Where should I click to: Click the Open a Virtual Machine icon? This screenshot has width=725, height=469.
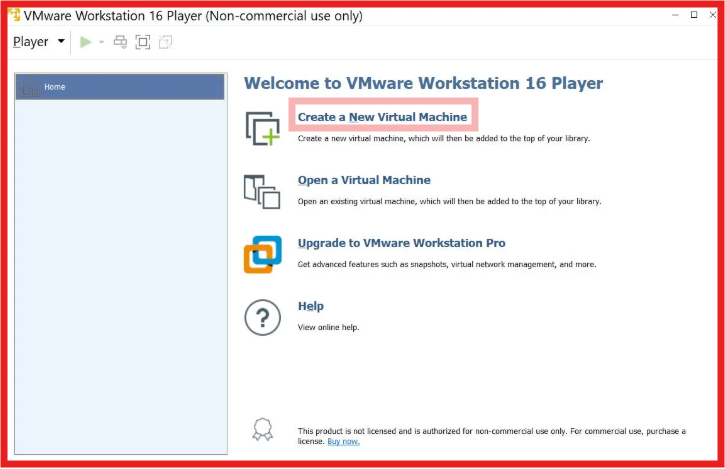tap(262, 191)
